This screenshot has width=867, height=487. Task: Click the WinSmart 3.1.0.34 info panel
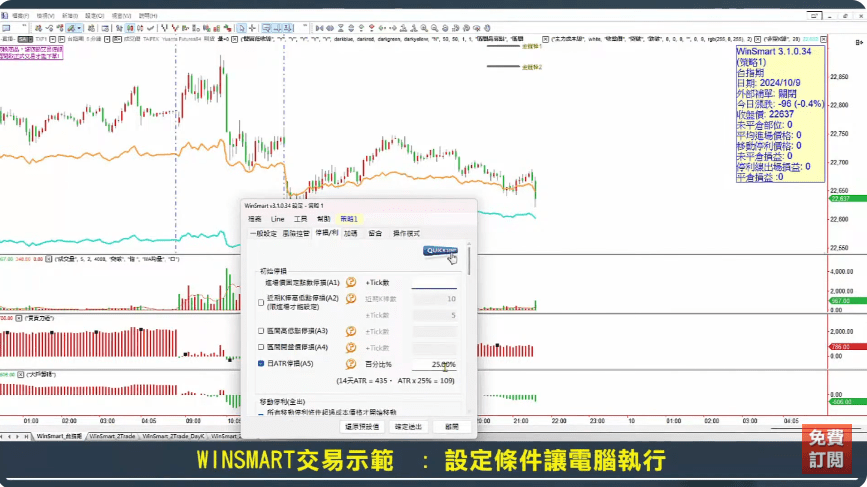coord(780,114)
